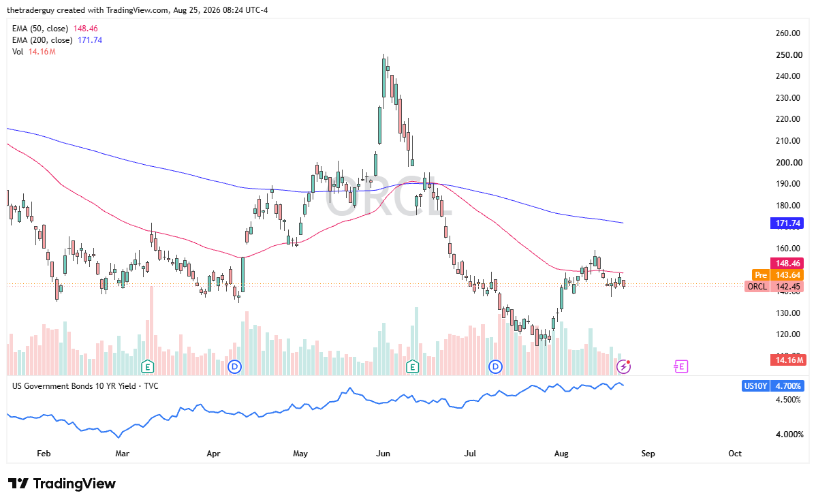Click the 240.00 price axis label
816x504 pixels.
(x=788, y=76)
